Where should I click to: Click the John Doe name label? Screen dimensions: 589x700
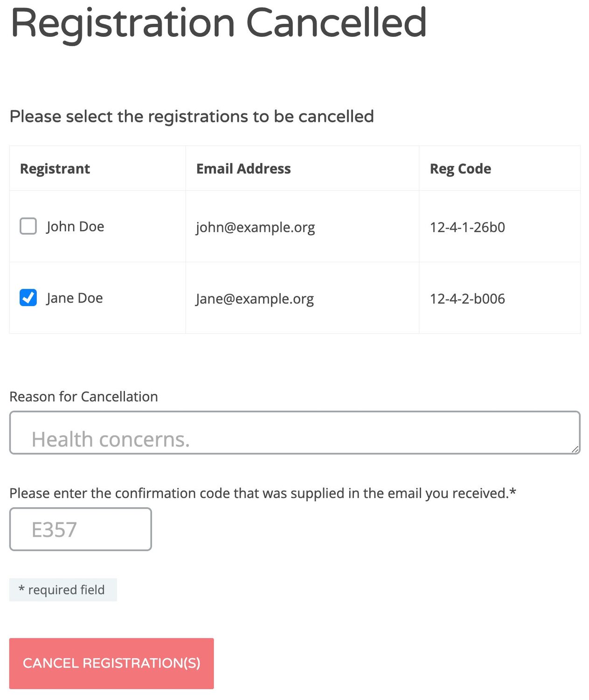[x=75, y=227]
